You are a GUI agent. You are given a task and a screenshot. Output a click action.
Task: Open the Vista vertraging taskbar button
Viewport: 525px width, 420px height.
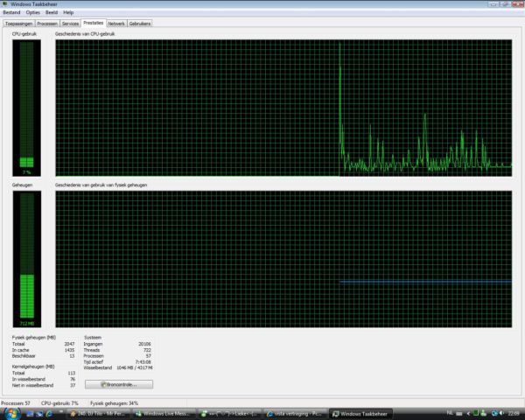[295, 414]
